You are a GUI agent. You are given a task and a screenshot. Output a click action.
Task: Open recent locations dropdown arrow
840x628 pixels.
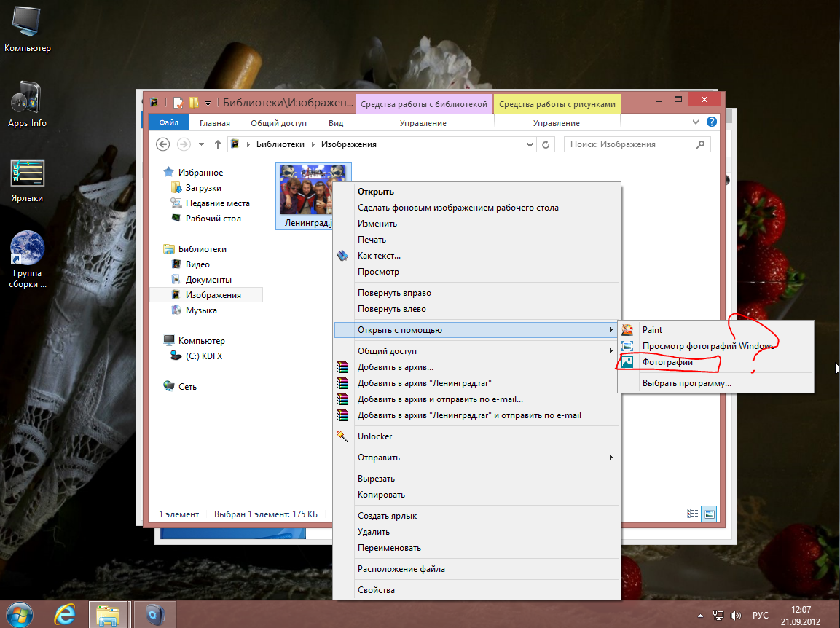(x=201, y=144)
